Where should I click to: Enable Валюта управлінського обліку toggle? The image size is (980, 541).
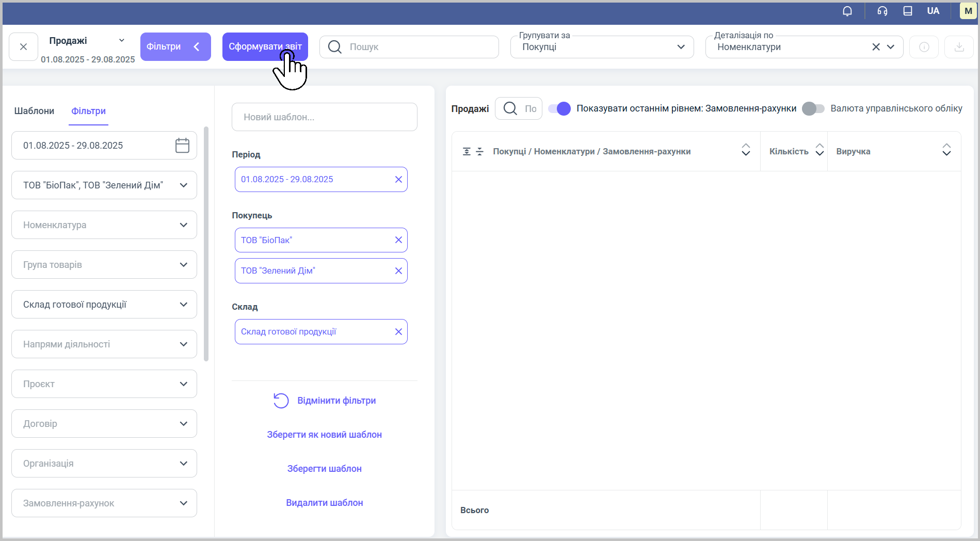pyautogui.click(x=813, y=108)
